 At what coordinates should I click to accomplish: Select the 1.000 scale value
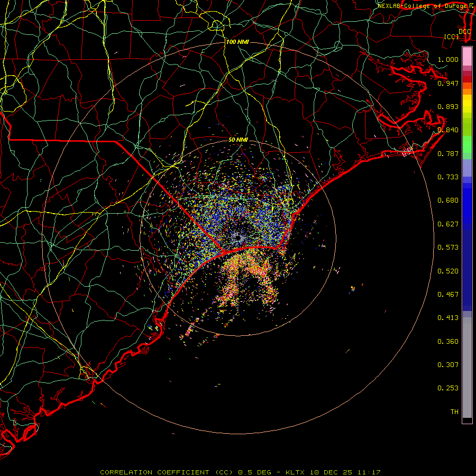click(x=448, y=59)
